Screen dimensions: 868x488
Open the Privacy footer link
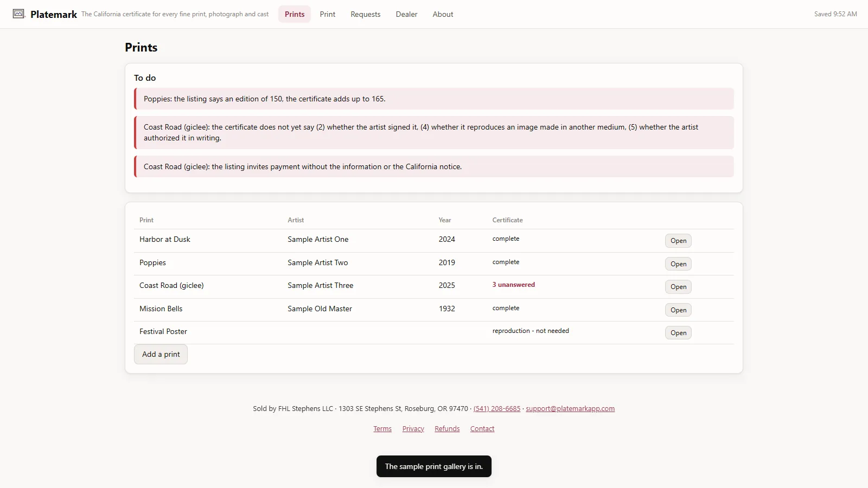[x=413, y=429]
